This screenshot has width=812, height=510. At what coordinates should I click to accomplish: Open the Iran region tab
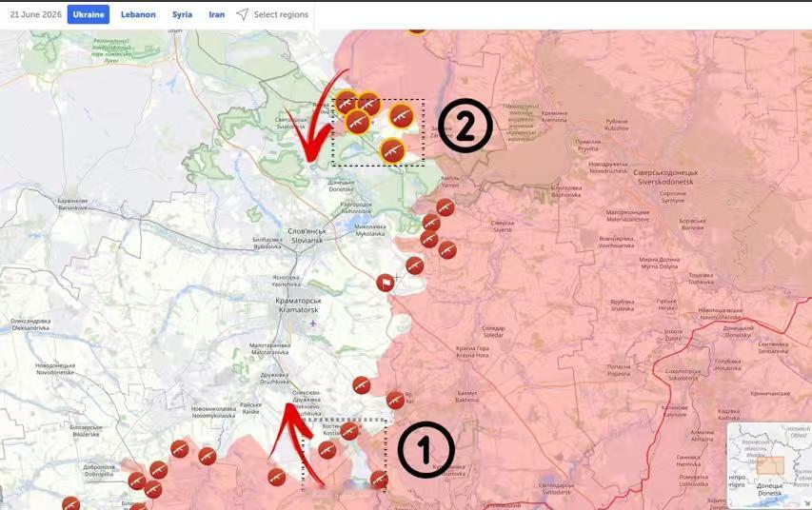216,14
